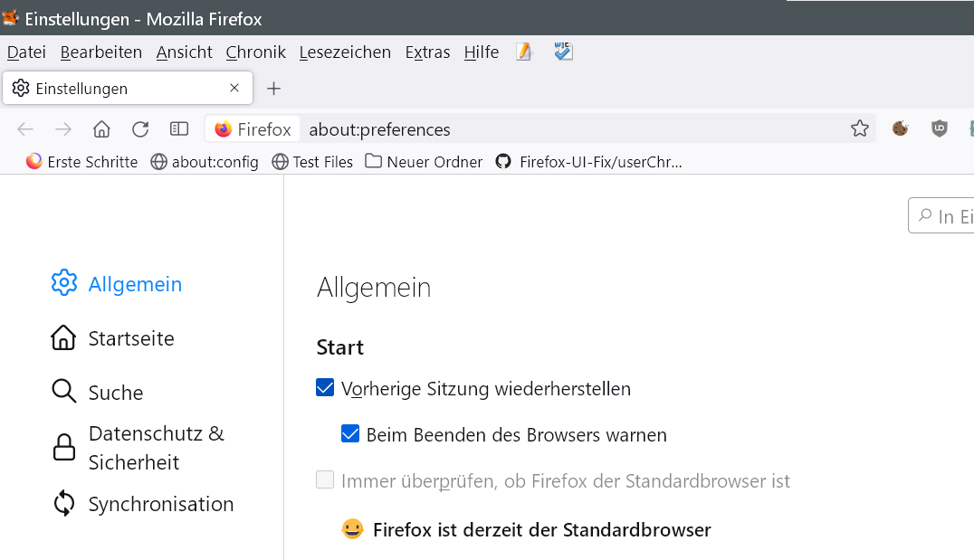
Task: Open the Lesezeichen menu
Action: click(345, 52)
